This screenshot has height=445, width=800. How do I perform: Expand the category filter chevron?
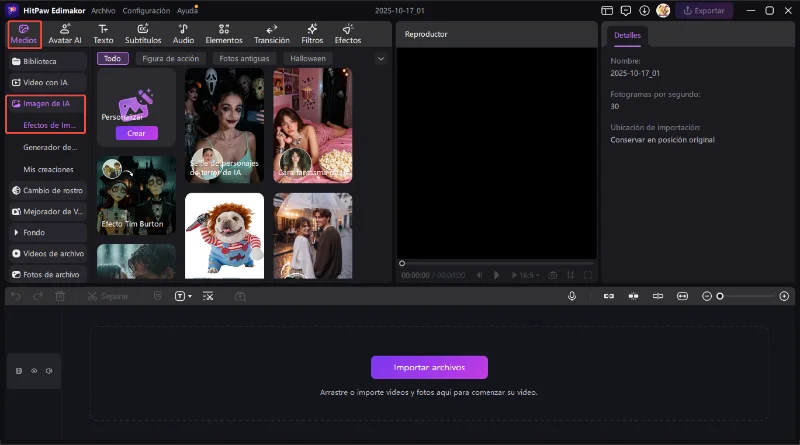pyautogui.click(x=380, y=59)
